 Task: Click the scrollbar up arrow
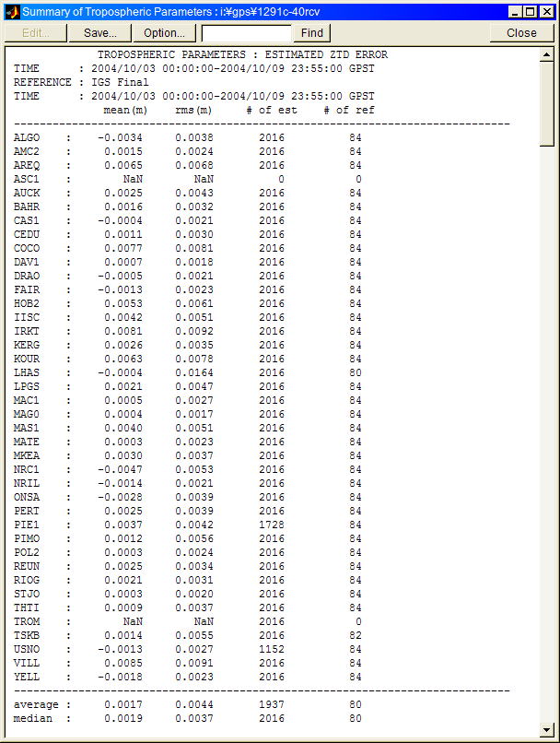[x=548, y=54]
